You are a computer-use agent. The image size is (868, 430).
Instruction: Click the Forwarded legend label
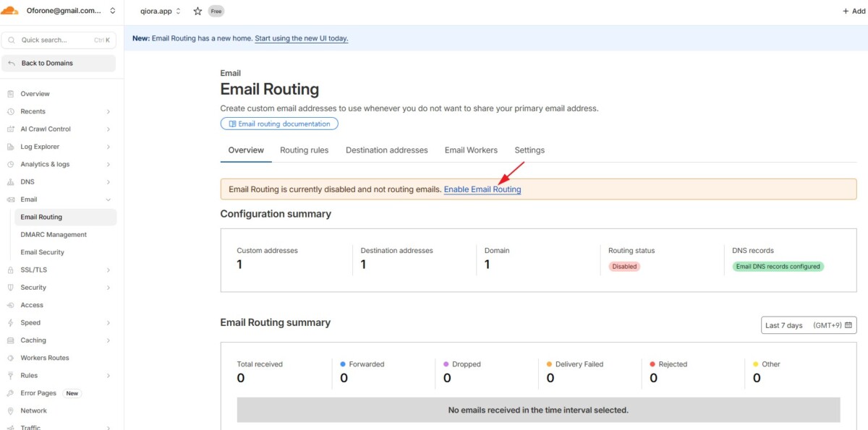[367, 364]
